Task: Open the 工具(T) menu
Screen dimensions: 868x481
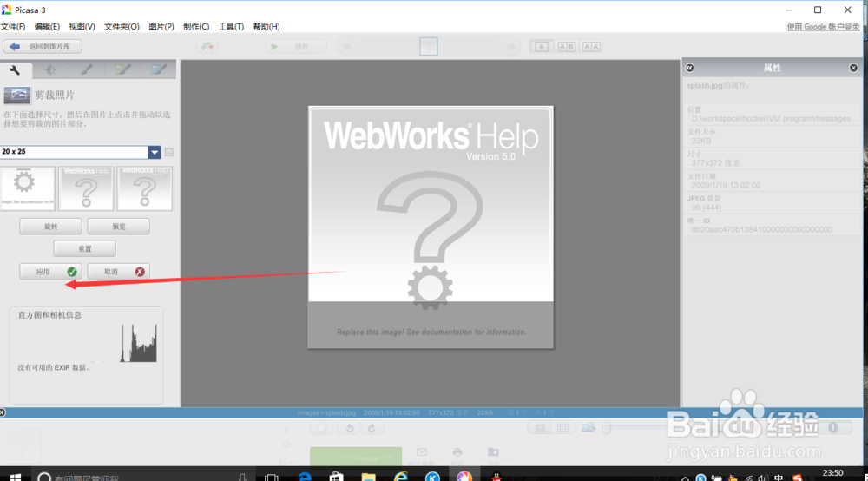Action: tap(231, 27)
